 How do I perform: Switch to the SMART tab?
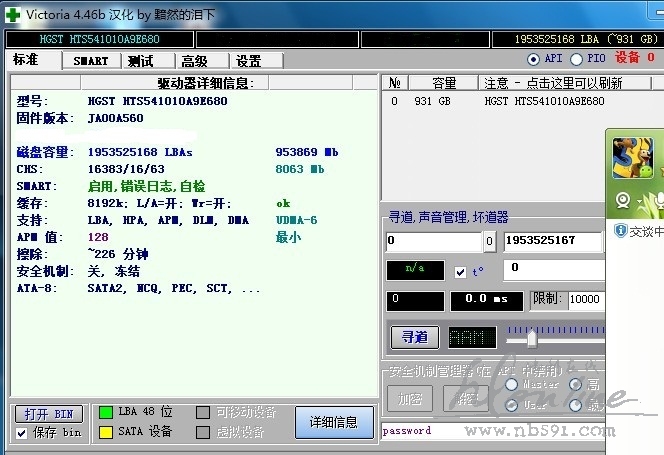pyautogui.click(x=91, y=61)
